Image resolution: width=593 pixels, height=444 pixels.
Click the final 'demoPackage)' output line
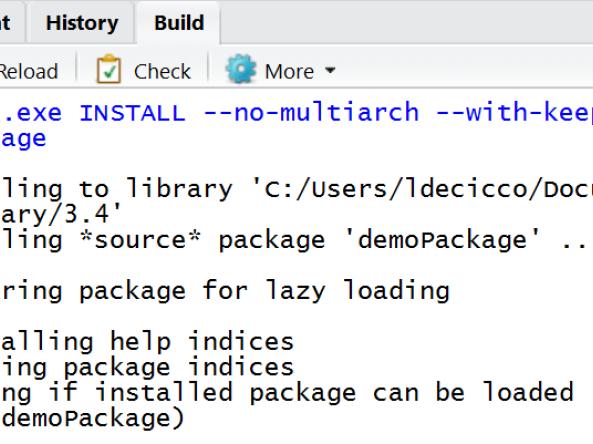[x=92, y=418]
